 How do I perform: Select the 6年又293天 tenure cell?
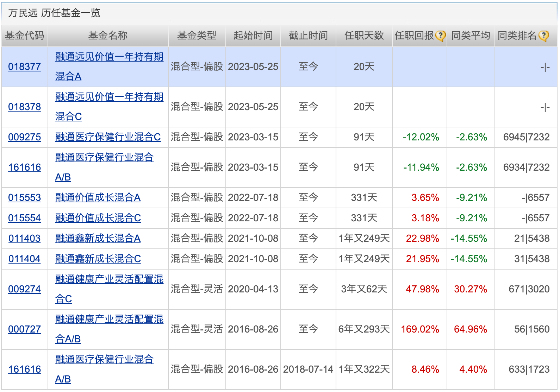tap(364, 329)
